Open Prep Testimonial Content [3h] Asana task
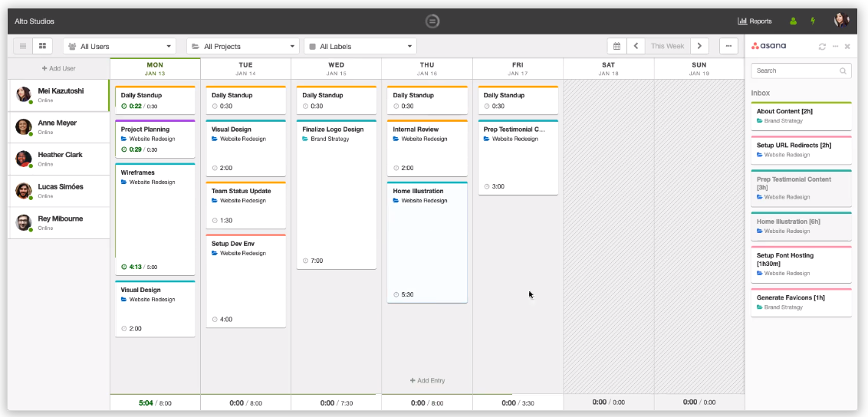 click(801, 188)
